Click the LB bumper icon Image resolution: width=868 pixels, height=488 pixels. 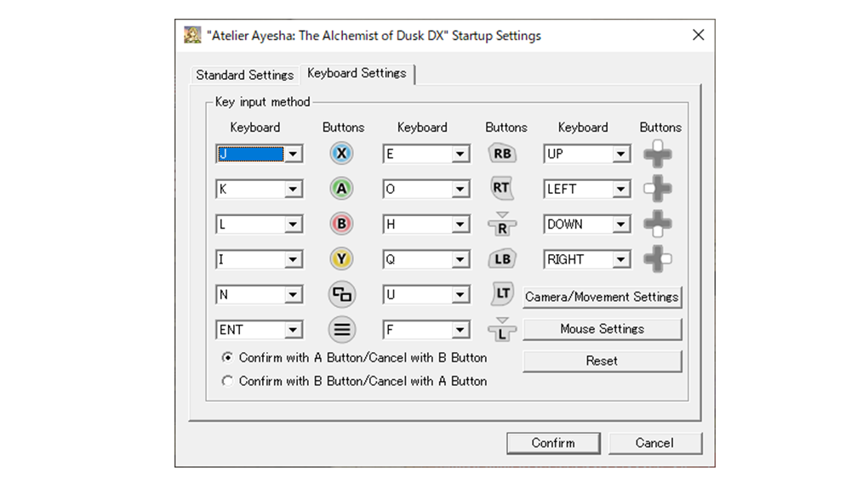pyautogui.click(x=502, y=259)
